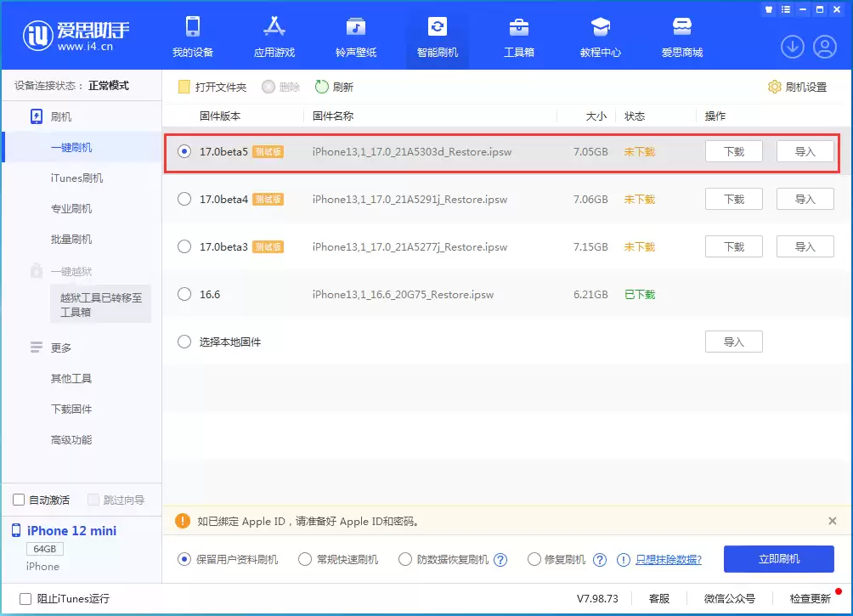Click the 更多 hamburger icon in sidebar
This screenshot has height=616, width=853.
click(36, 348)
